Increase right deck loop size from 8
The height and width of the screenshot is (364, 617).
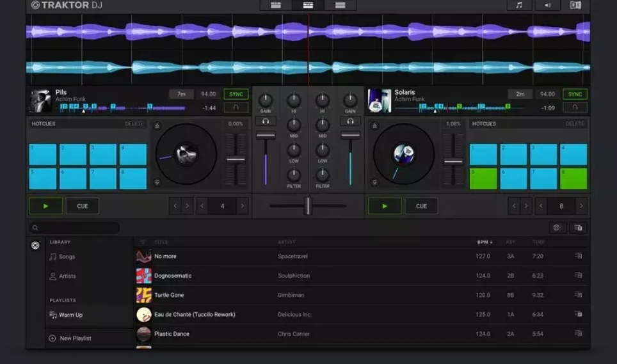pos(582,206)
